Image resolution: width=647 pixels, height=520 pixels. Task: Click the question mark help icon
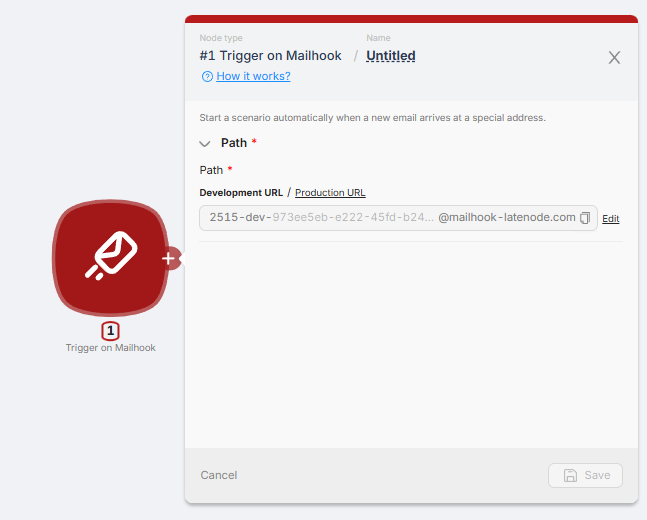[207, 76]
